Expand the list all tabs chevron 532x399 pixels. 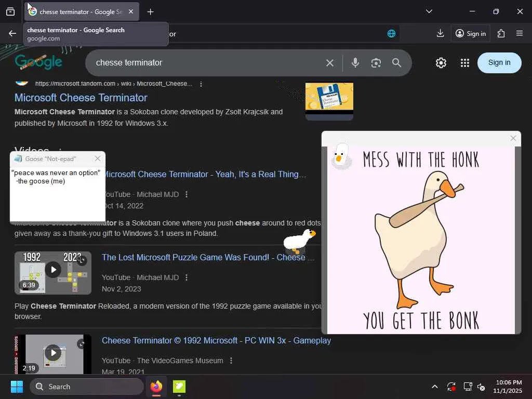(x=429, y=11)
